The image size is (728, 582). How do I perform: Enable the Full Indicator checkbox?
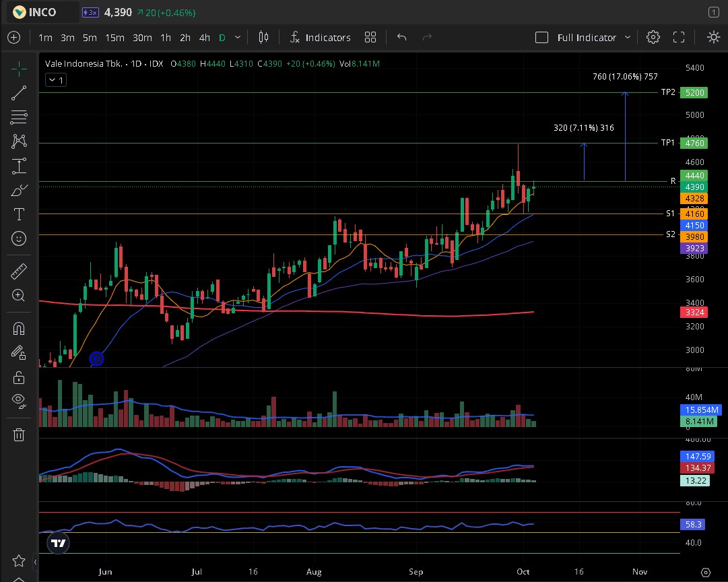(541, 38)
